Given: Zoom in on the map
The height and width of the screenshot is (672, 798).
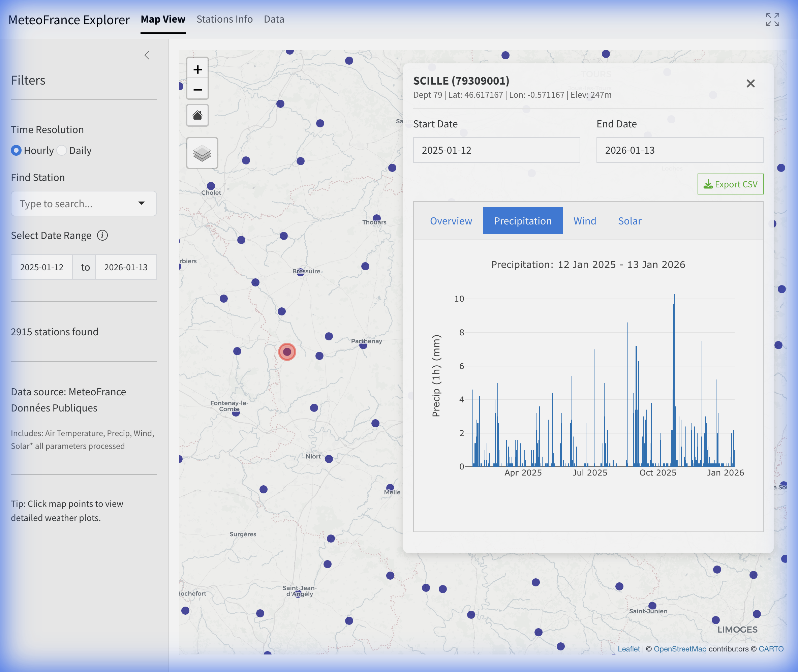Looking at the screenshot, I should coord(197,69).
